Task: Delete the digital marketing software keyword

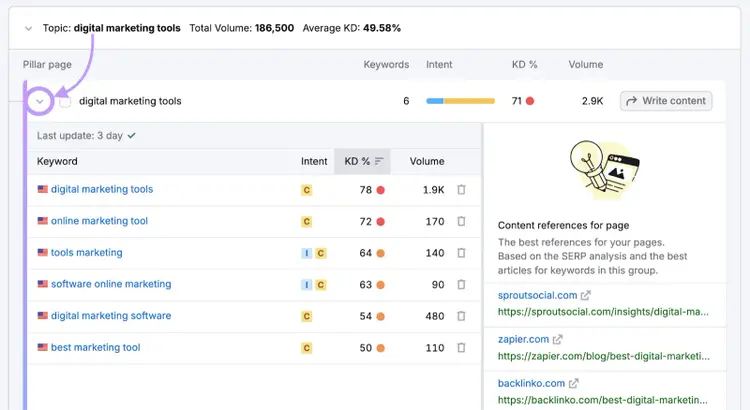Action: tap(461, 316)
